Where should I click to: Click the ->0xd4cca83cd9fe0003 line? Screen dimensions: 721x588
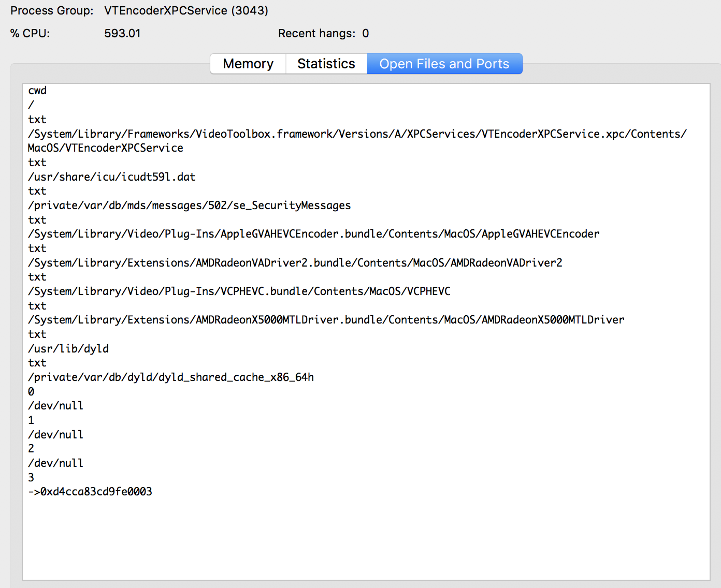(90, 492)
